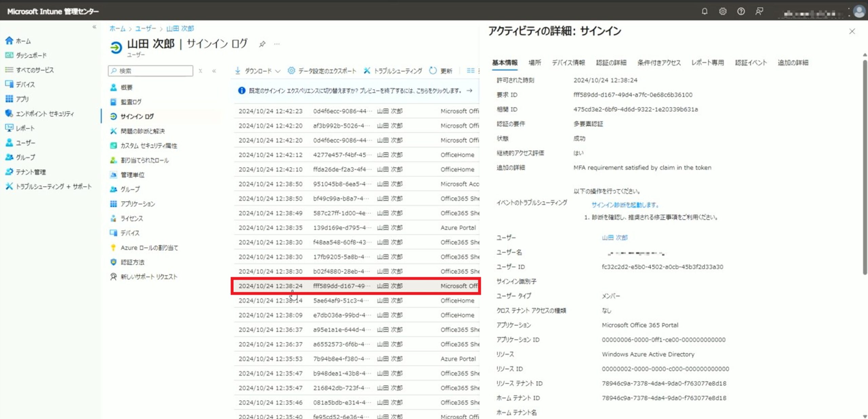Select サインイン ログ in the user menu
Viewport: 868px width, 419px height.
pos(132,116)
